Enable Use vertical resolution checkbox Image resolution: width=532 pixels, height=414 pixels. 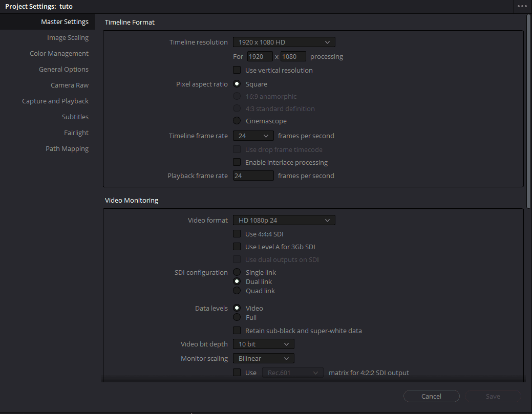tap(237, 70)
